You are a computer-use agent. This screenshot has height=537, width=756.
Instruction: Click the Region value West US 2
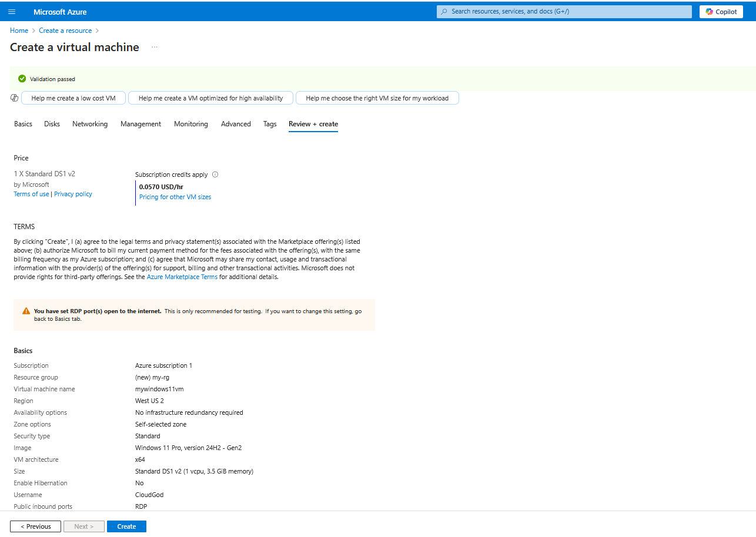coord(149,401)
